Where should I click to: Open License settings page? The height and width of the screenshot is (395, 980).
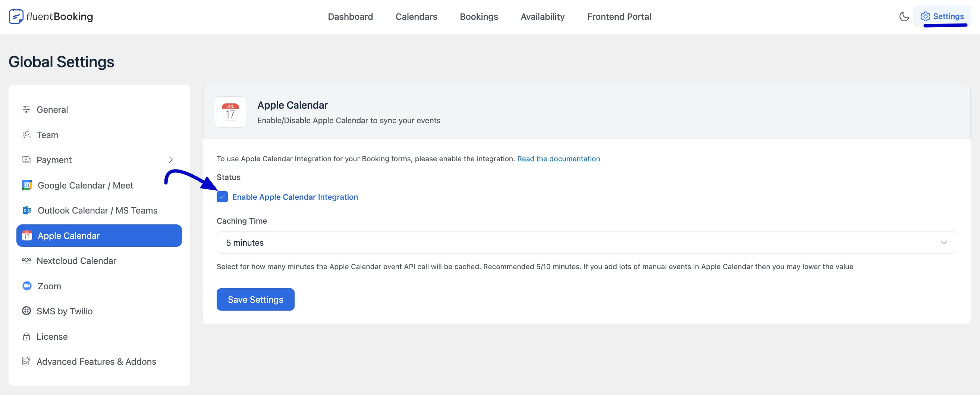click(x=99, y=336)
